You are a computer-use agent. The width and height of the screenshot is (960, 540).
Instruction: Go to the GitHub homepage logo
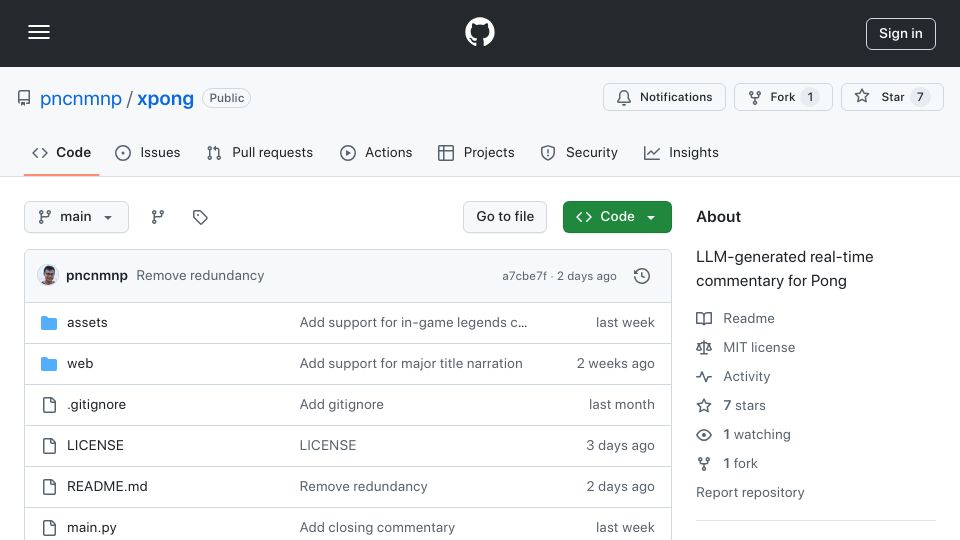click(479, 32)
